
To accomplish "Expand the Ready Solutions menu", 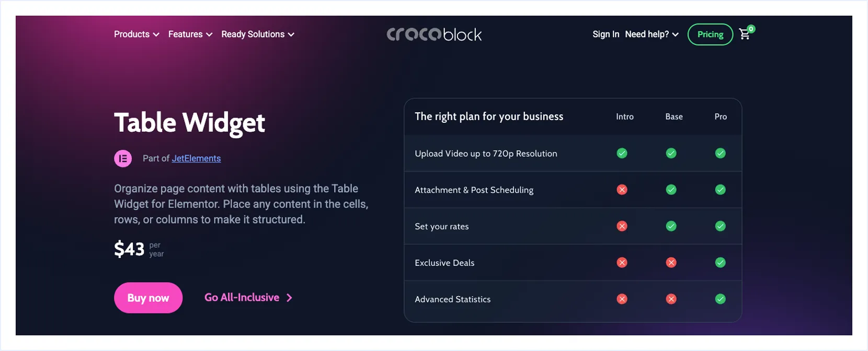I will [258, 34].
